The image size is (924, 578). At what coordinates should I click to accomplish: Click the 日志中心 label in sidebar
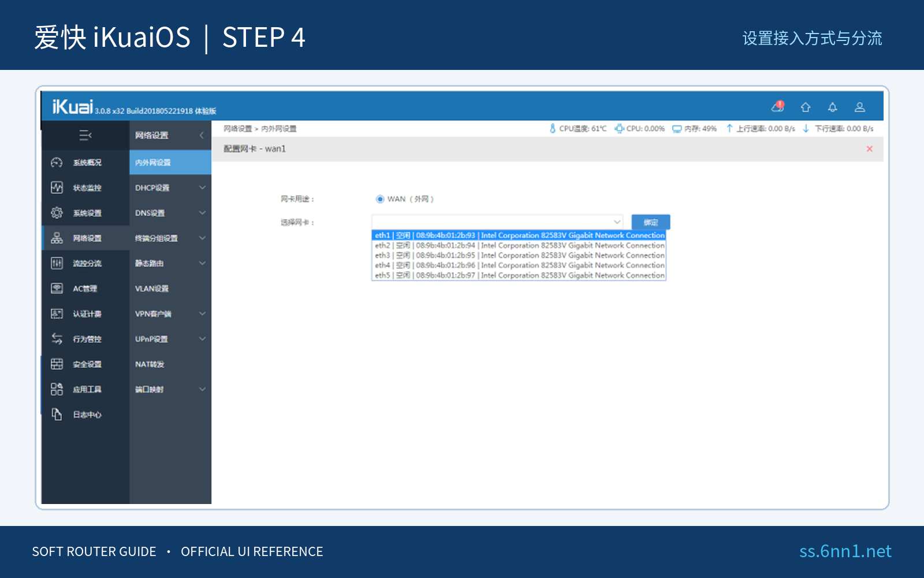[x=87, y=414]
